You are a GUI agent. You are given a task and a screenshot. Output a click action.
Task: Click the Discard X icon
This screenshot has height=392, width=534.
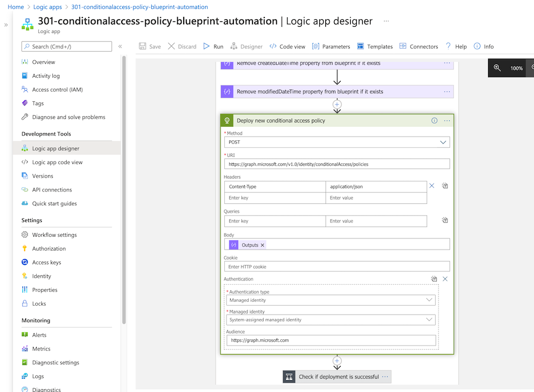pos(171,46)
